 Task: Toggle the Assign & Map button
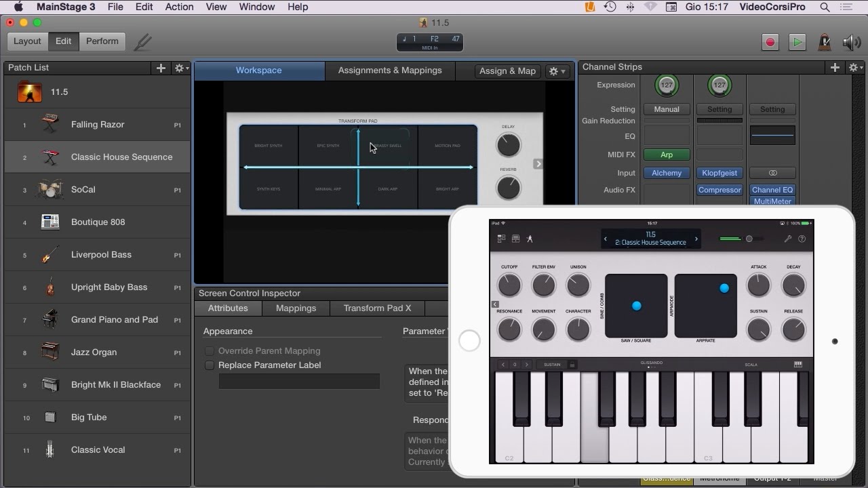click(507, 70)
